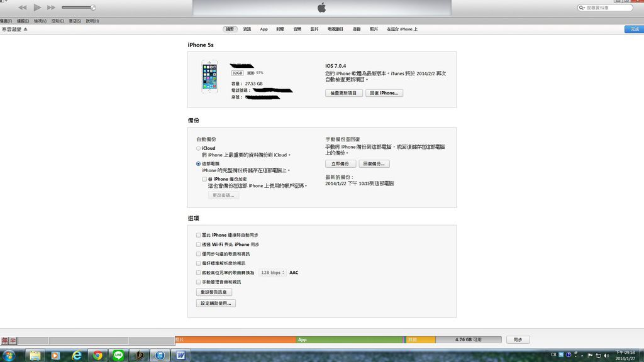Toggle convert higher bit rate songs checkbox

[198, 273]
